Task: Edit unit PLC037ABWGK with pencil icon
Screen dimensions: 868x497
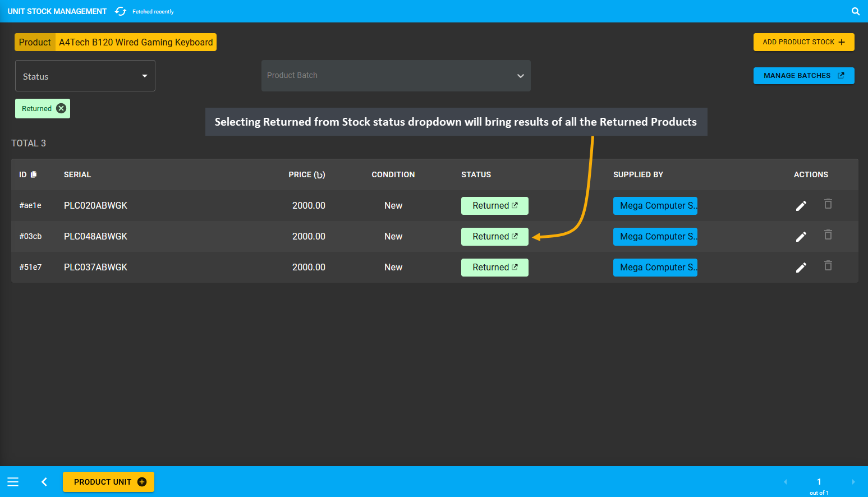Action: click(x=801, y=268)
